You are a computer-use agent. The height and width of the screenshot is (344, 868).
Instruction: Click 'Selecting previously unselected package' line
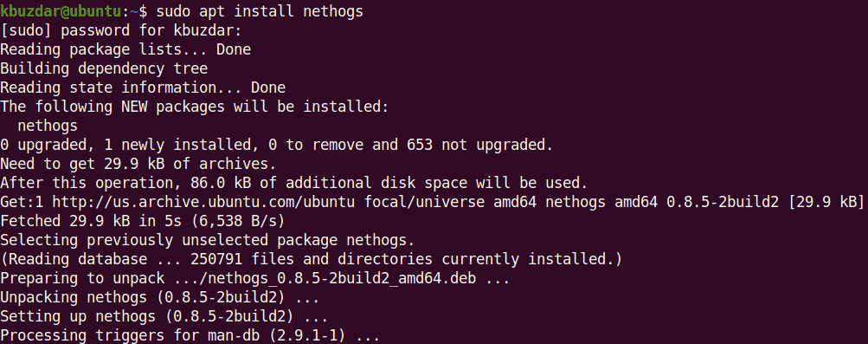(207, 240)
